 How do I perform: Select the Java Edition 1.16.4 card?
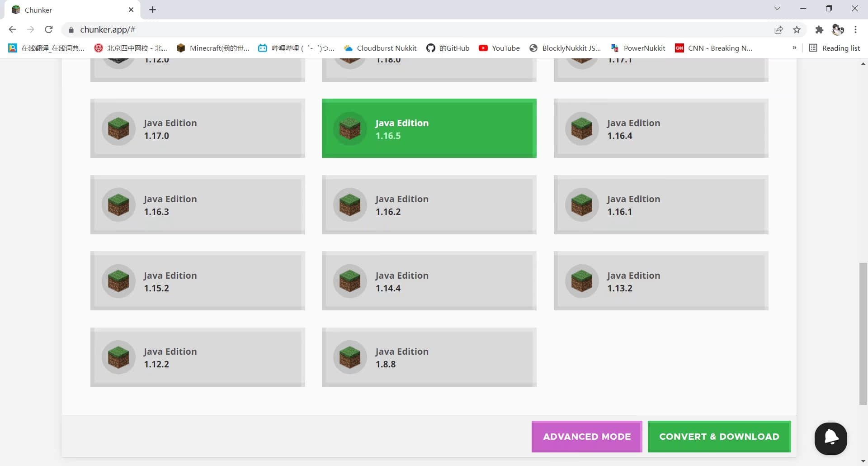tap(661, 128)
